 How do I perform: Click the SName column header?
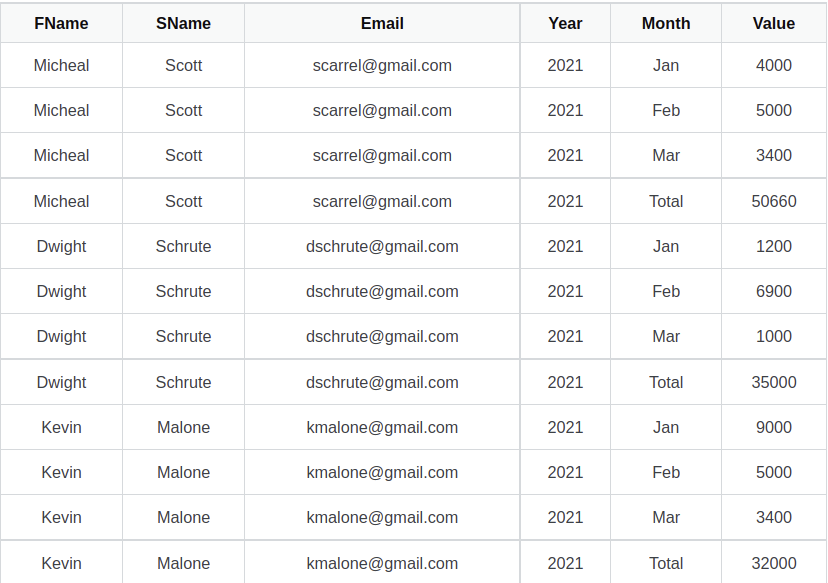183,23
